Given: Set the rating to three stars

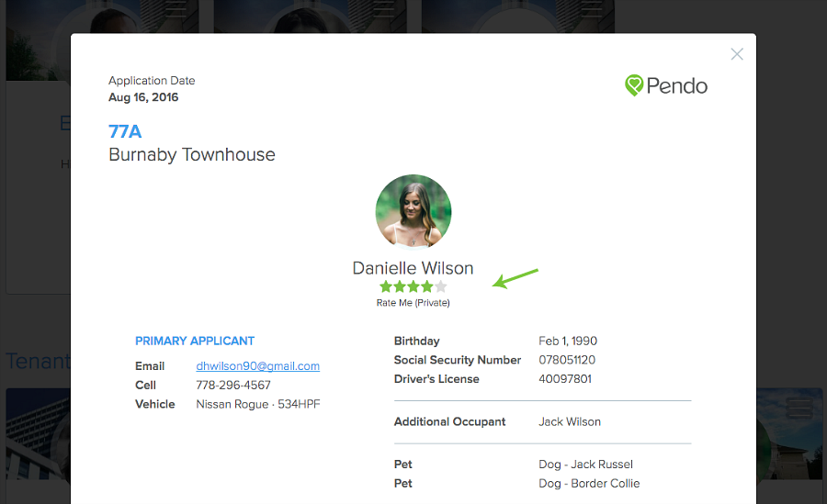Looking at the screenshot, I should point(413,286).
